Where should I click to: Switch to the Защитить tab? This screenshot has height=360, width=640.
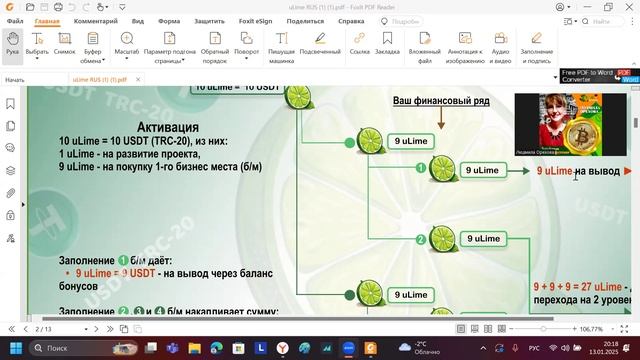209,21
